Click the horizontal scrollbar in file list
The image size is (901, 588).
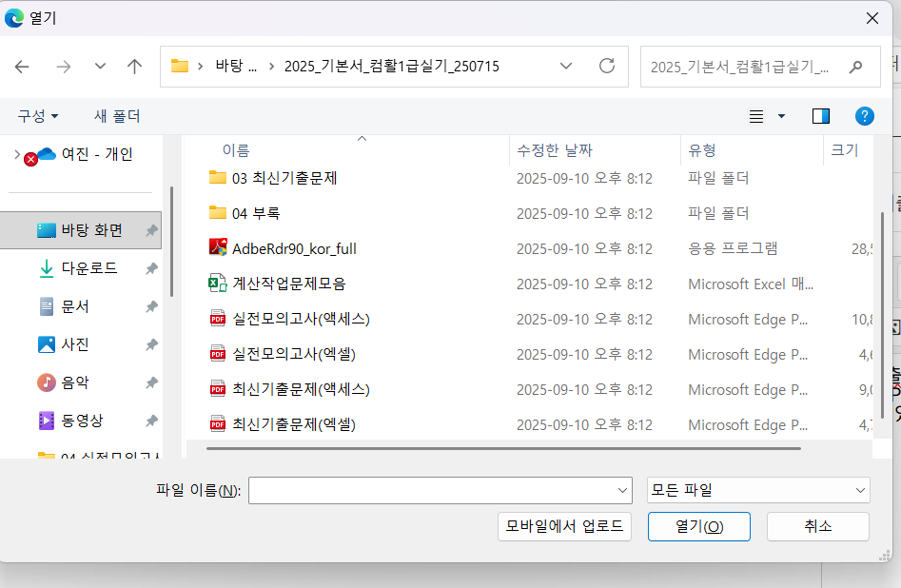[x=504, y=447]
